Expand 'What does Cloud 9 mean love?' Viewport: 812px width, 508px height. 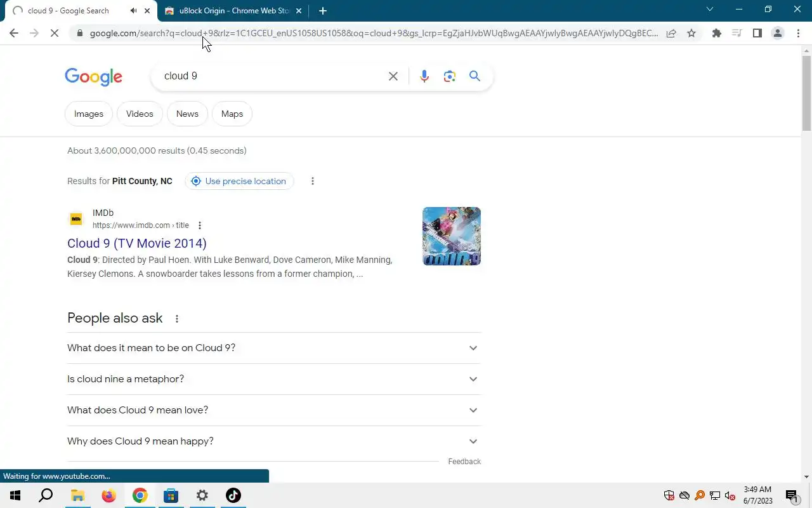point(274,410)
